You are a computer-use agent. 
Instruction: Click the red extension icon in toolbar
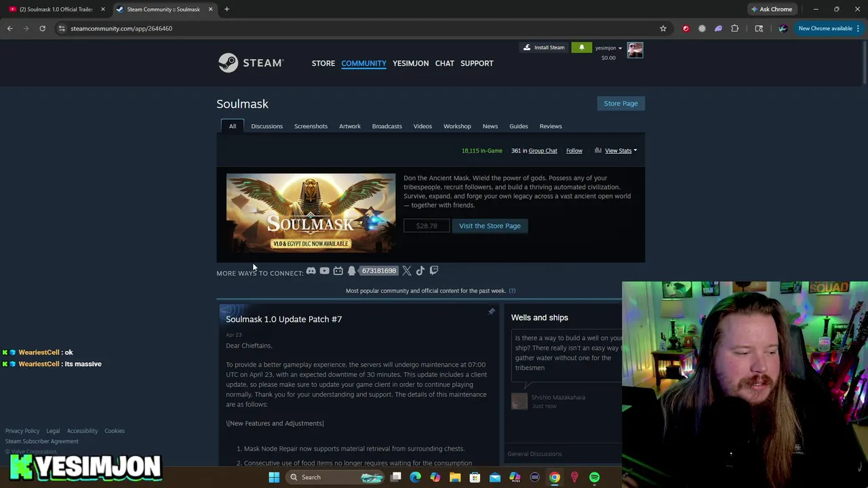pyautogui.click(x=686, y=28)
